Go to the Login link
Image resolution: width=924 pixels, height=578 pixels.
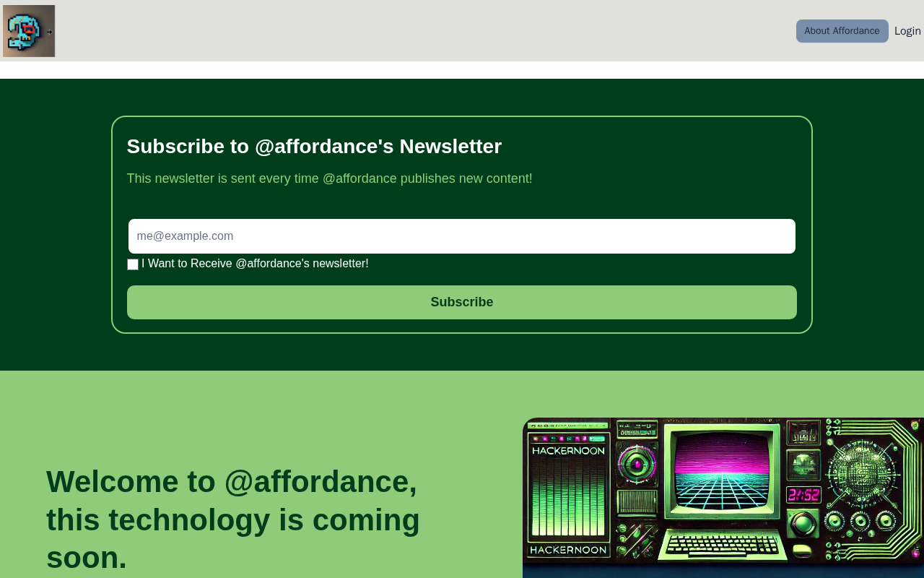(907, 31)
